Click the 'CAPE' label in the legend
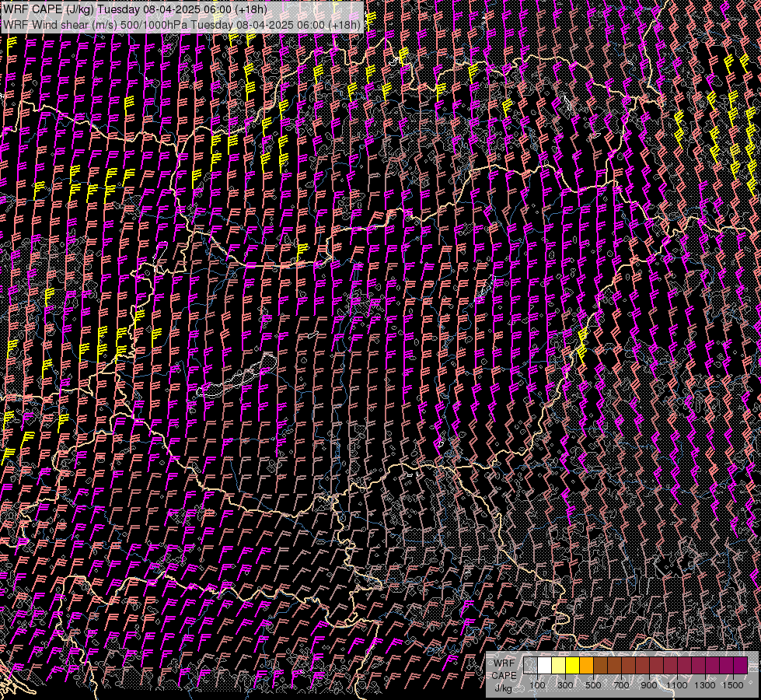This screenshot has width=761, height=700. (x=504, y=675)
